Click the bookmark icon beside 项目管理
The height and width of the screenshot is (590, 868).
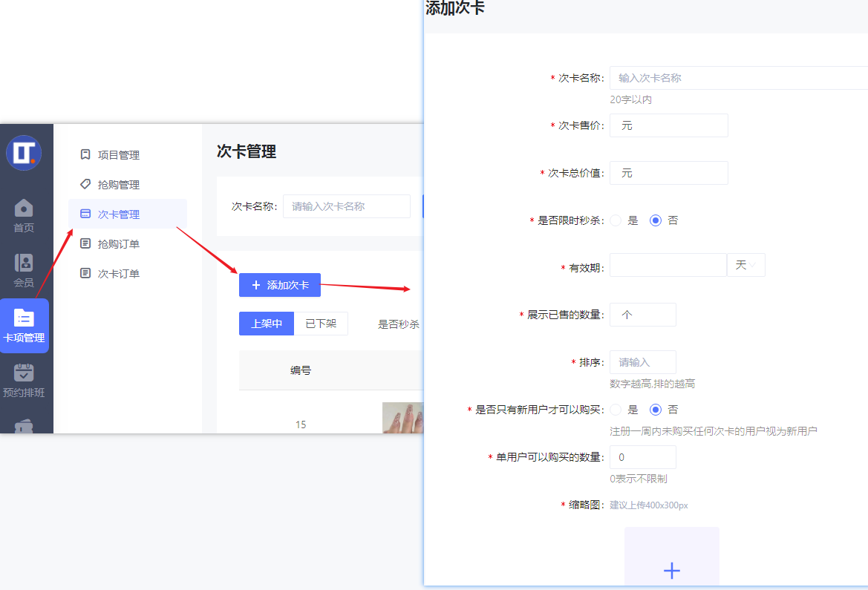(x=85, y=154)
